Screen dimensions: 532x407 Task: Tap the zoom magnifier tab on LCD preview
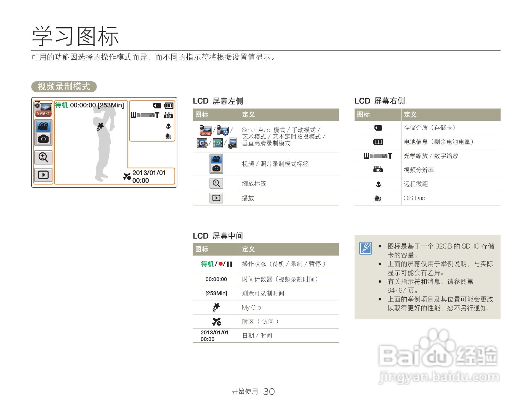point(43,157)
